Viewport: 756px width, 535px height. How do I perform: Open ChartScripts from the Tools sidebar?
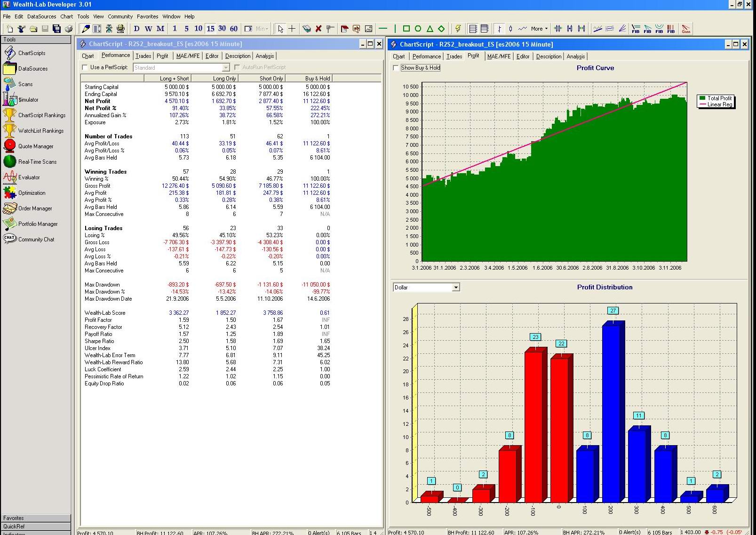pos(32,53)
